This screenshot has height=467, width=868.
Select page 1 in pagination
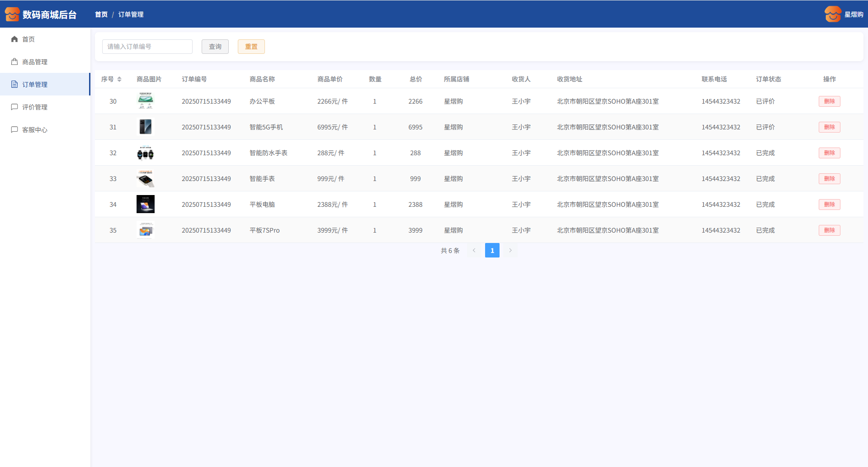(x=492, y=250)
